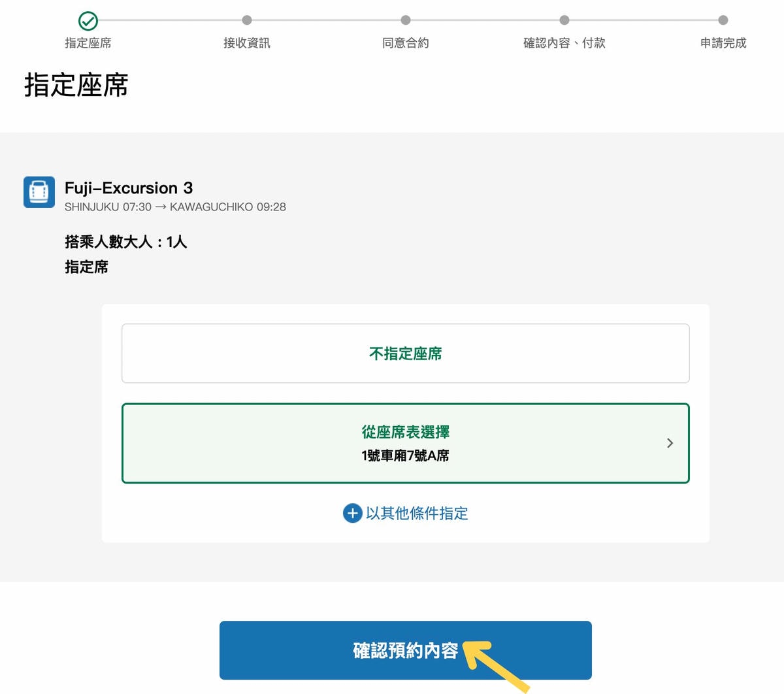Click the blue plus icon beside 以其他條件指定
Image resolution: width=784 pixels, height=694 pixels.
pos(352,513)
